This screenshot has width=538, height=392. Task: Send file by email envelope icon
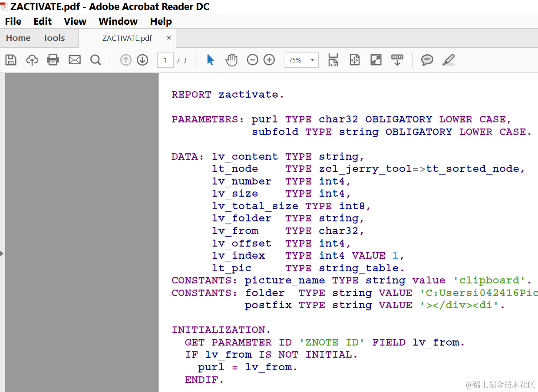(x=75, y=60)
